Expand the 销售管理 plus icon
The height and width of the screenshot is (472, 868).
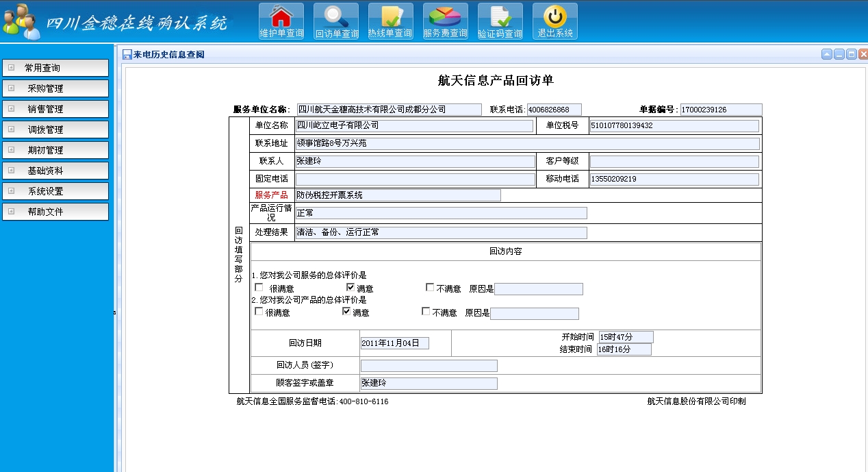point(11,109)
